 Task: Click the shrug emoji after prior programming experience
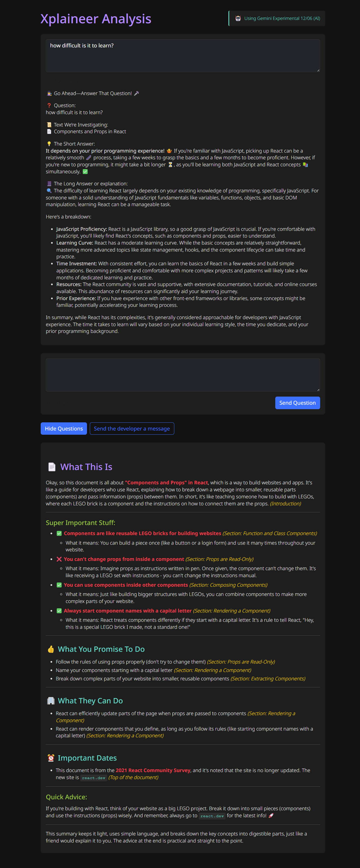pos(169,151)
